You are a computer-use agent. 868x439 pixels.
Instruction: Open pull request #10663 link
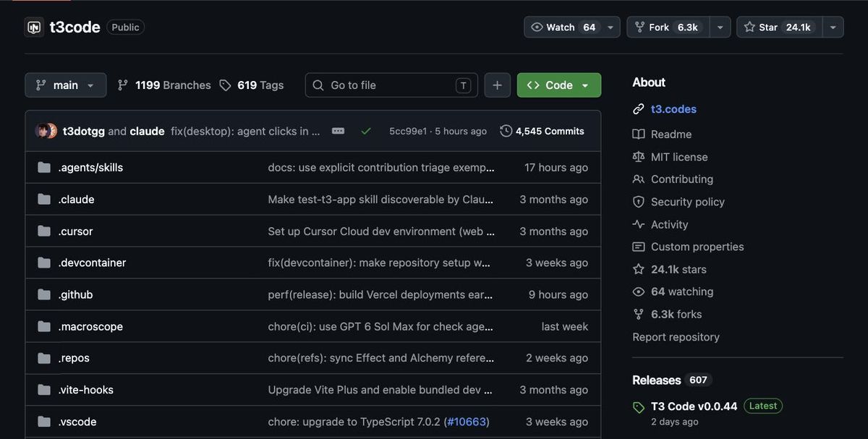466,422
